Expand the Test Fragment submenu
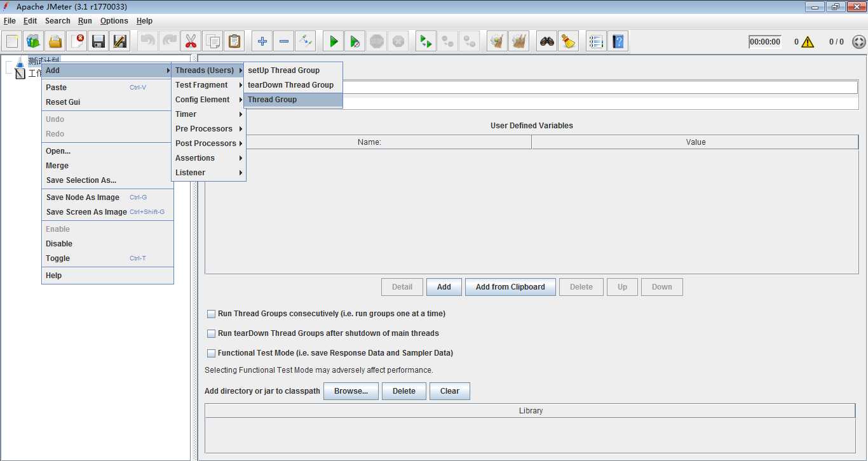 tap(208, 85)
